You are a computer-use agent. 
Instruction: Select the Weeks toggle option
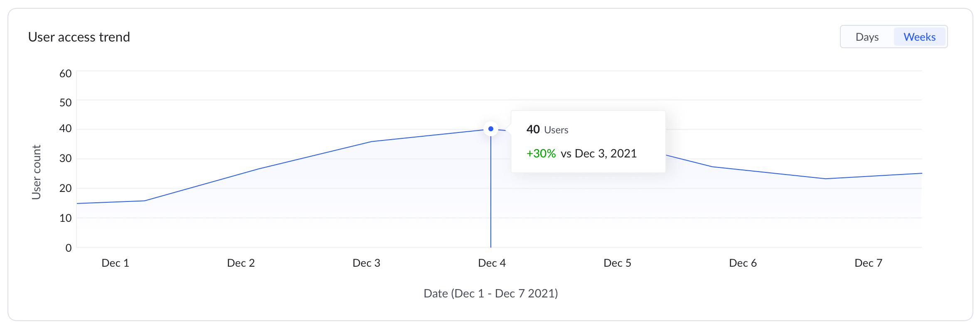click(919, 37)
